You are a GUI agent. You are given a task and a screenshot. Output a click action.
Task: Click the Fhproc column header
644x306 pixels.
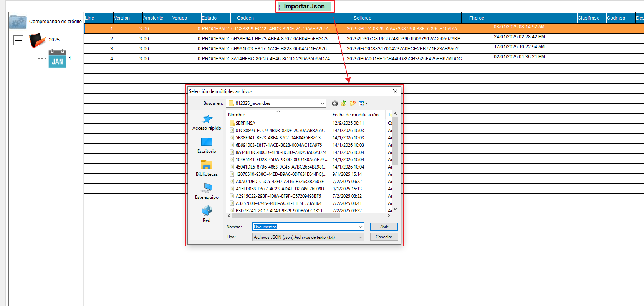[519, 18]
